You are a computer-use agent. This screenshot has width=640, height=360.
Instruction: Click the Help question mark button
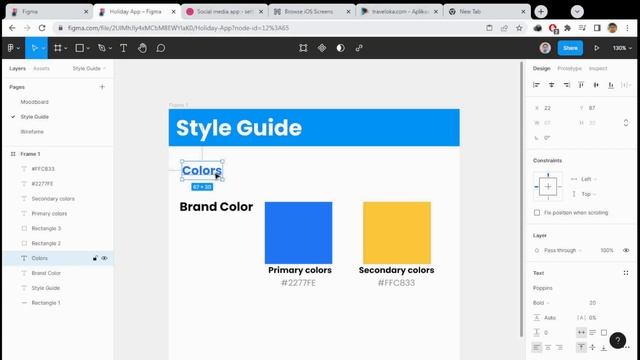pos(618,340)
